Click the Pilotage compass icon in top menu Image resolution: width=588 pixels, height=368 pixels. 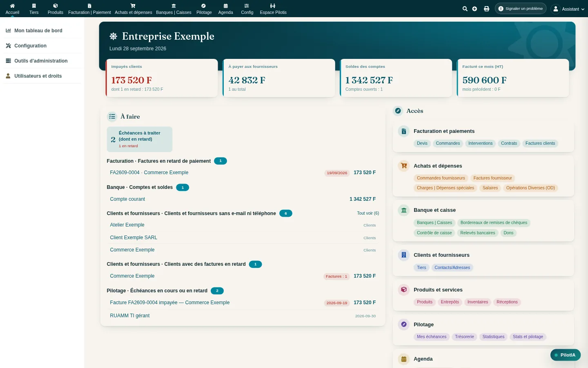tap(204, 6)
